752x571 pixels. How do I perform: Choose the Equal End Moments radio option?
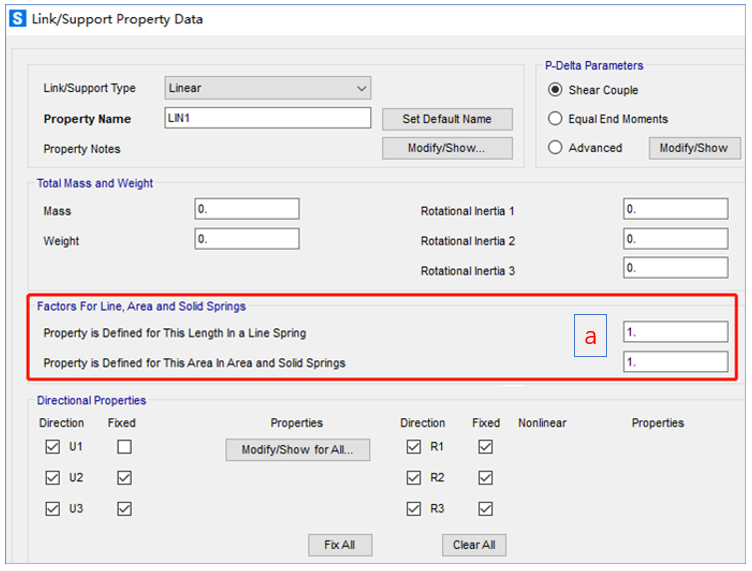point(556,118)
